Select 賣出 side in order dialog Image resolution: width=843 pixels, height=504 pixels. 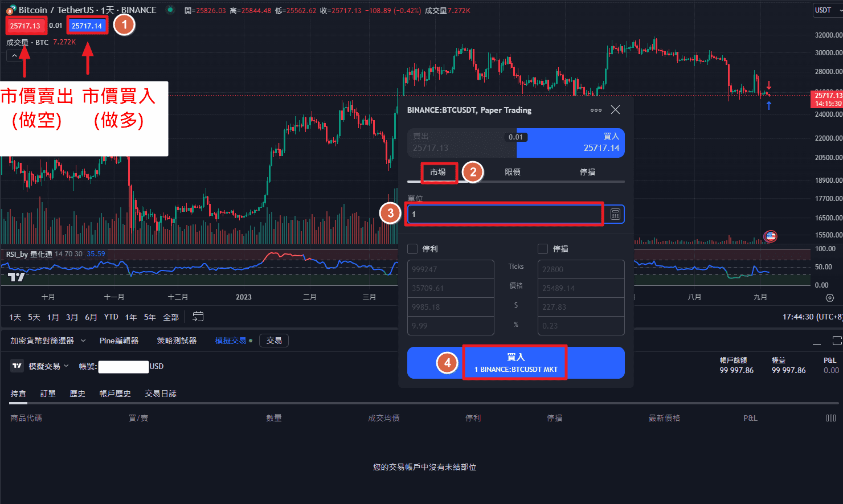coord(462,143)
